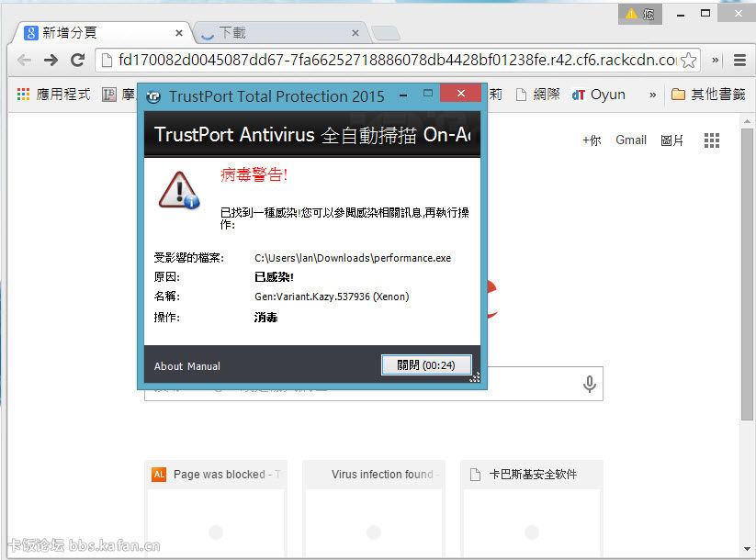Open the 應用程式 apps shortcut
The width and height of the screenshot is (756, 560).
(53, 95)
